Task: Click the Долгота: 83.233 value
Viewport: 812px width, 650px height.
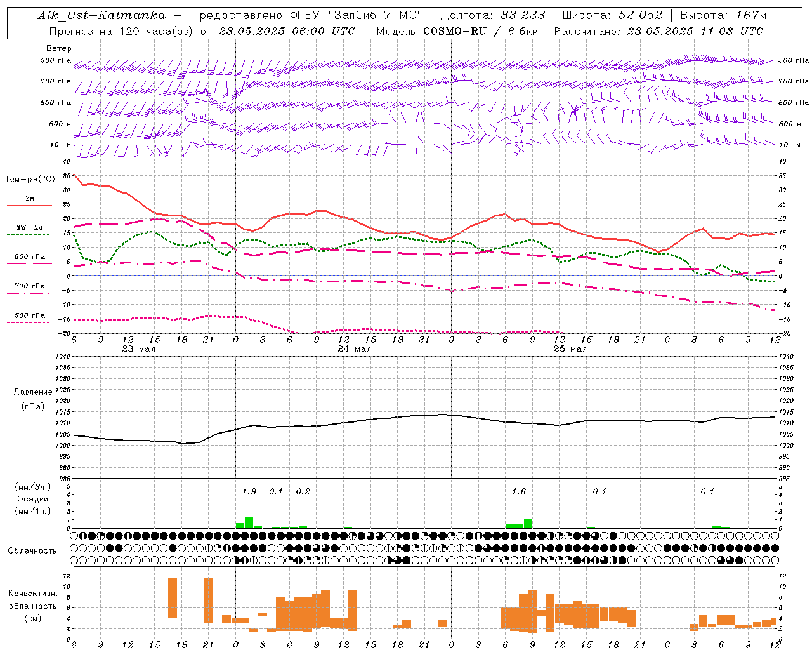Action: 492,15
